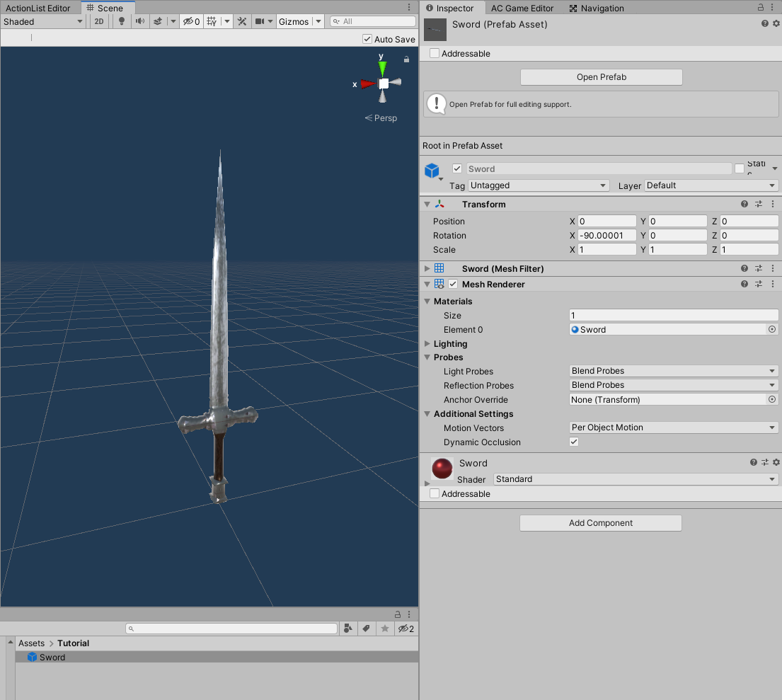Click the Open Prefab button
Viewport: 782px width, 700px height.
coord(601,77)
